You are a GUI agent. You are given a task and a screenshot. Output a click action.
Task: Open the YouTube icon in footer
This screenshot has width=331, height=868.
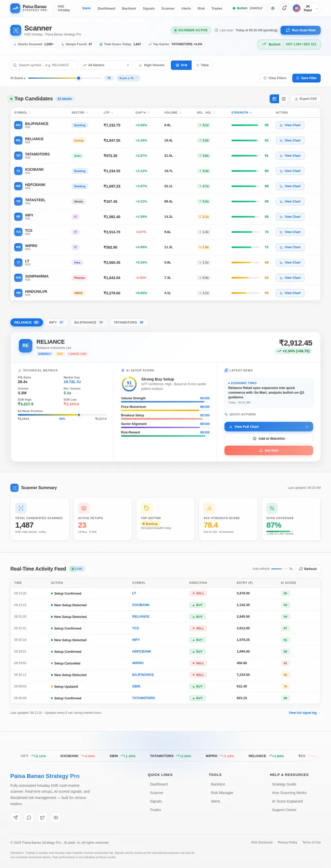coord(56,817)
